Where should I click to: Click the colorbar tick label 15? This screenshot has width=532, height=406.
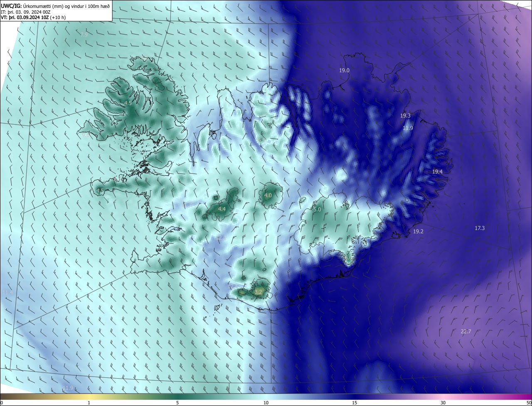(x=355, y=403)
